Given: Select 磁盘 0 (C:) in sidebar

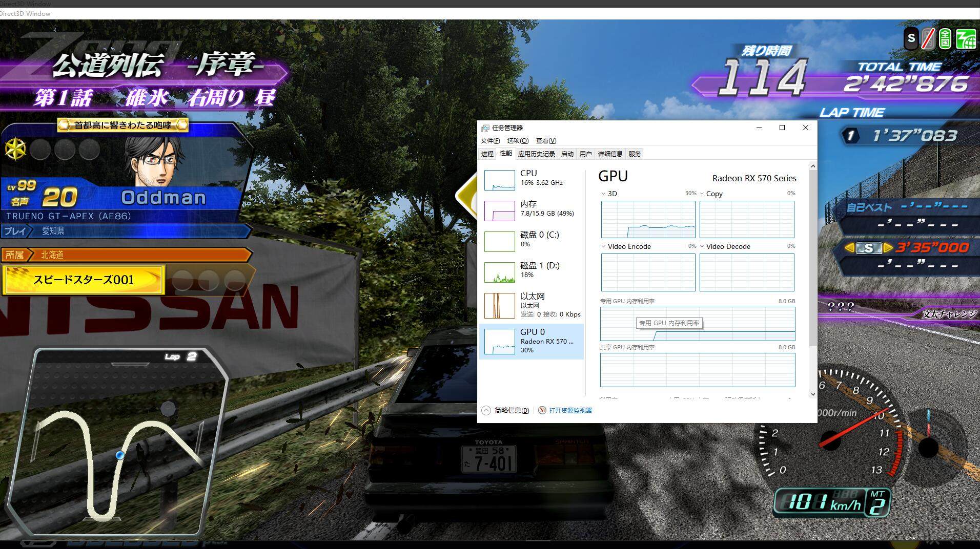Looking at the screenshot, I should pos(532,241).
